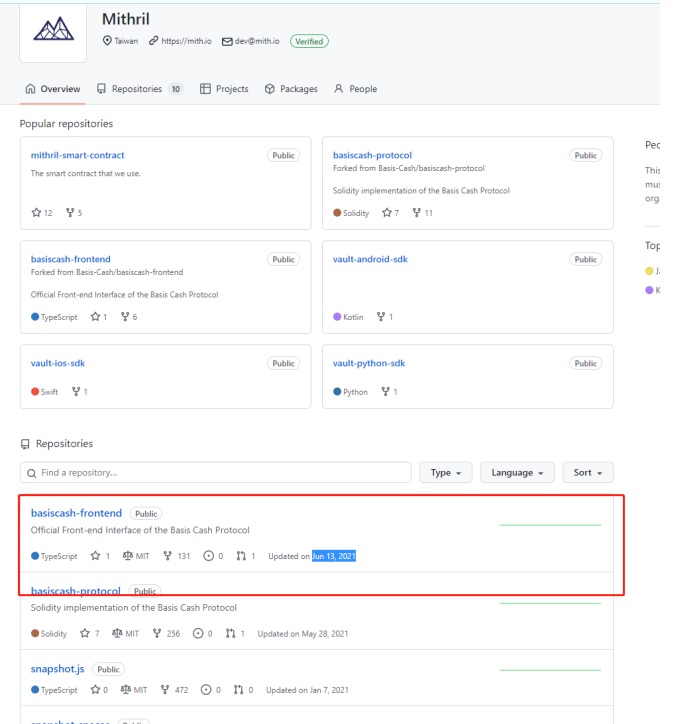Open the Language filter dropdown

(517, 472)
